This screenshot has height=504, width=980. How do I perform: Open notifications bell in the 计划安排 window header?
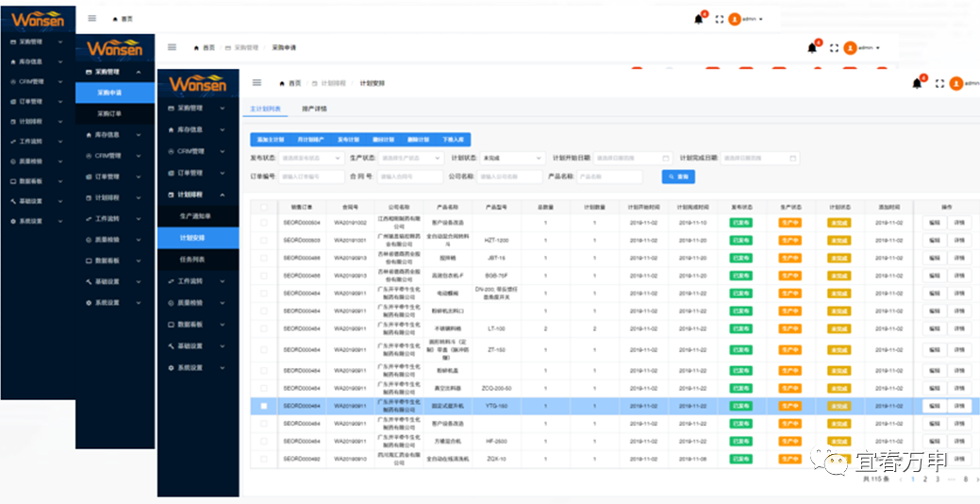[916, 83]
